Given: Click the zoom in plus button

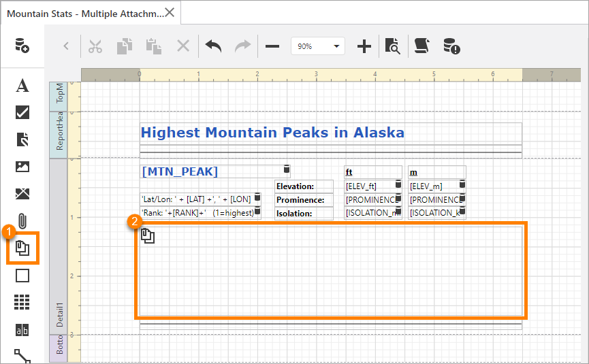Looking at the screenshot, I should coord(364,46).
